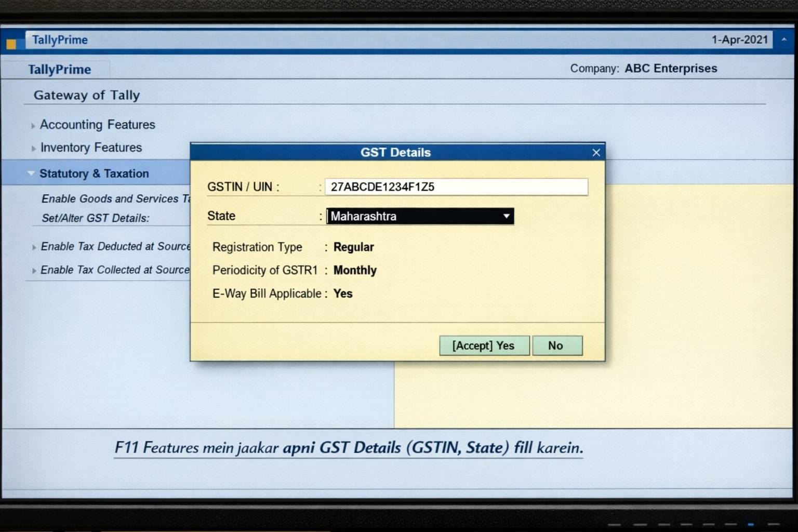The width and height of the screenshot is (798, 532).
Task: Expand the Inventory Features section
Action: pos(91,148)
